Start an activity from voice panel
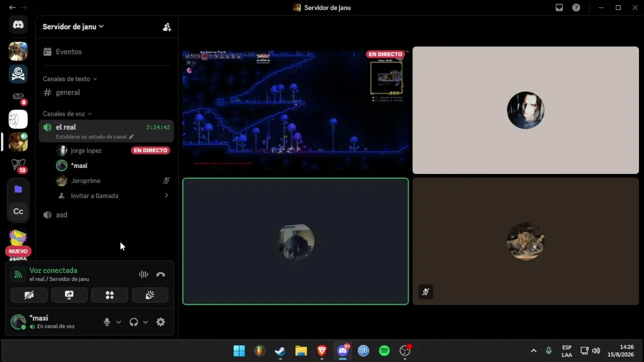Screen dimensions: 644x362 pos(110,295)
